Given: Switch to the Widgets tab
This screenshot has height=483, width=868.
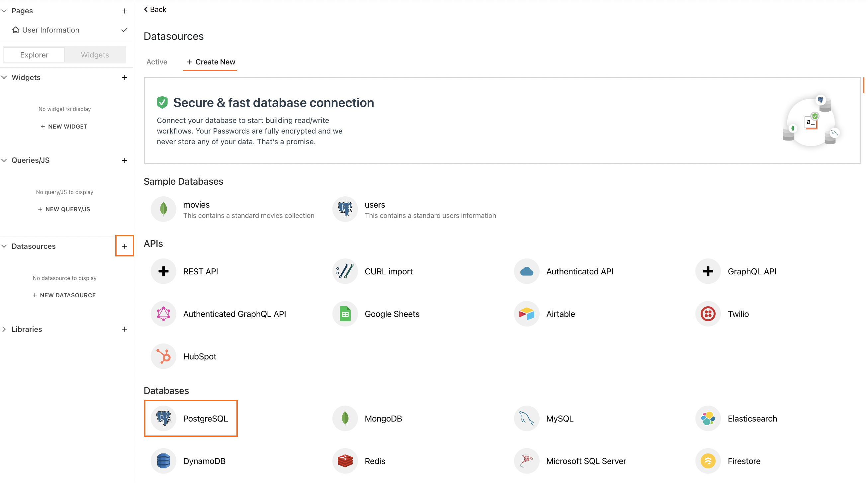Looking at the screenshot, I should pos(95,55).
